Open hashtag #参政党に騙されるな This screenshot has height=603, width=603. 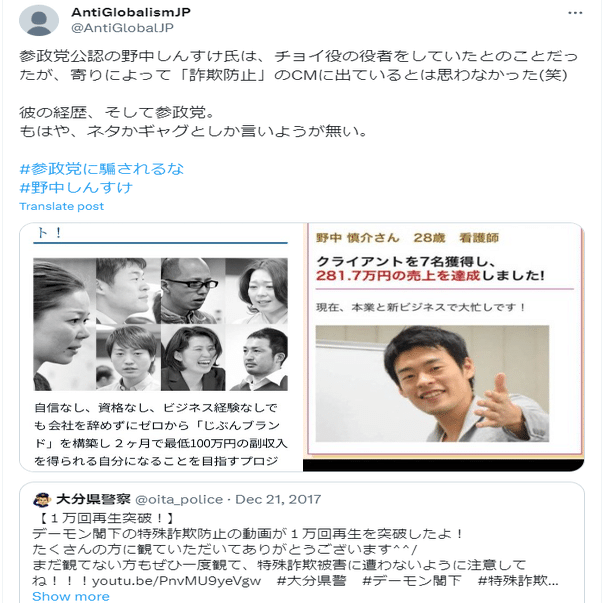click(102, 169)
